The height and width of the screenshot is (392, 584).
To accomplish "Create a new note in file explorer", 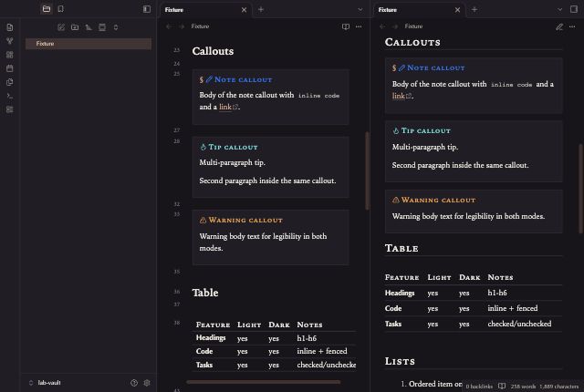I will pyautogui.click(x=61, y=27).
